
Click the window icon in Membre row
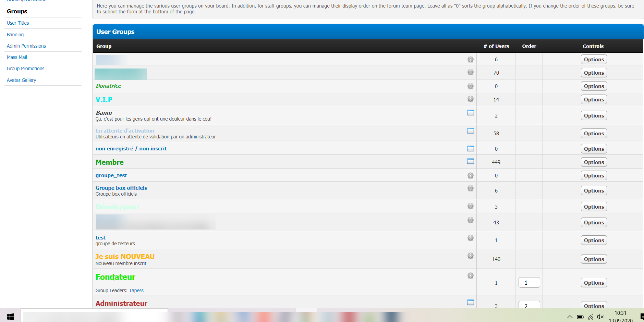(x=471, y=161)
